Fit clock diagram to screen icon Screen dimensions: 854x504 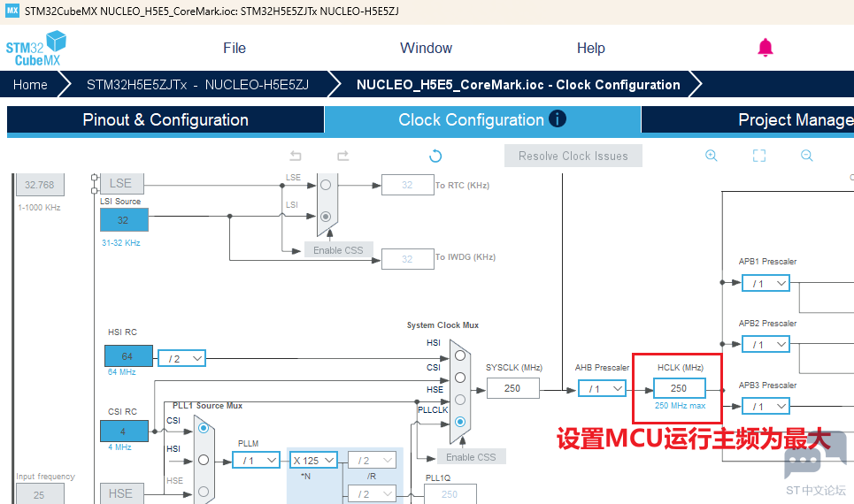pos(759,156)
